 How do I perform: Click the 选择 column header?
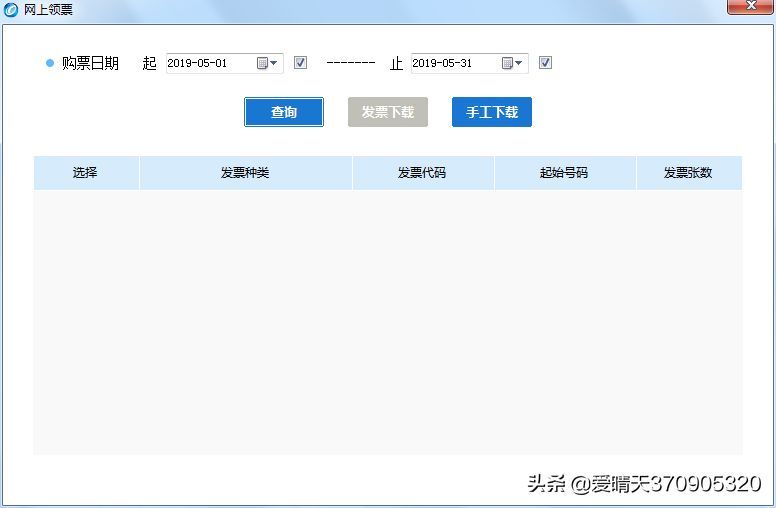click(87, 173)
